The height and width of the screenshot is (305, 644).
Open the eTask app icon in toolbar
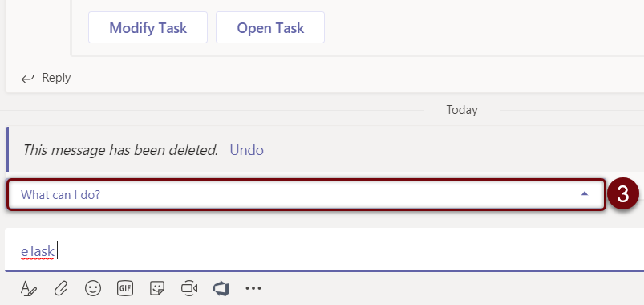pos(221,288)
